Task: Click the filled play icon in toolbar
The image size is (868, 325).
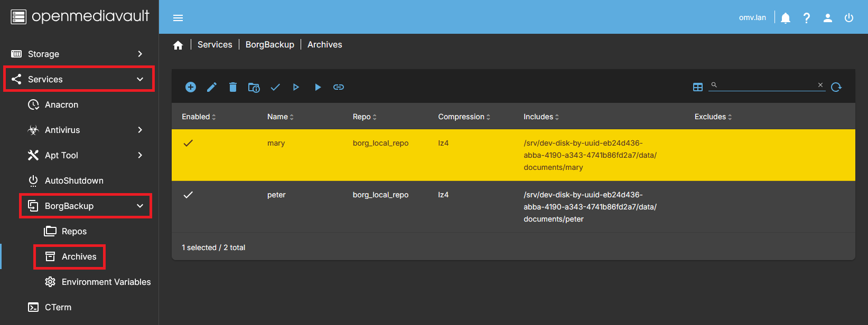Action: pos(318,87)
